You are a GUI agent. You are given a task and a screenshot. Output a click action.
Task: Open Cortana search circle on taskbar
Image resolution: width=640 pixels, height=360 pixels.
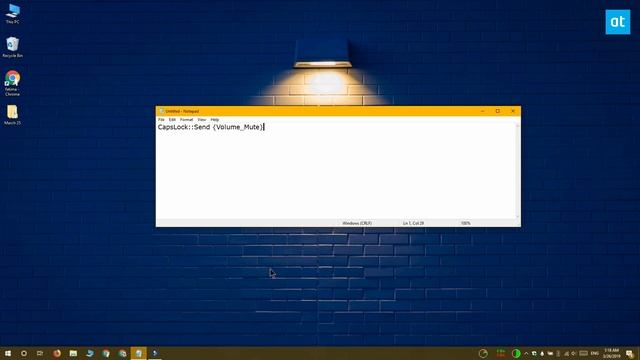point(24,353)
